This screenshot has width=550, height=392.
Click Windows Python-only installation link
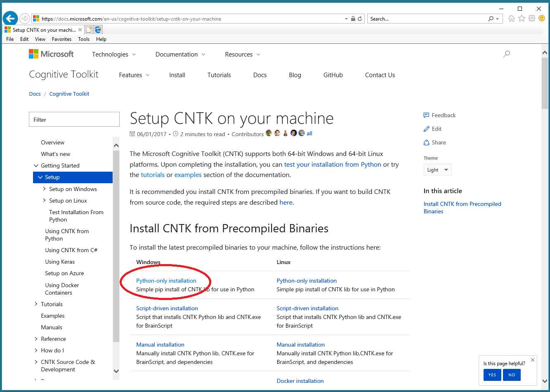pyautogui.click(x=166, y=281)
